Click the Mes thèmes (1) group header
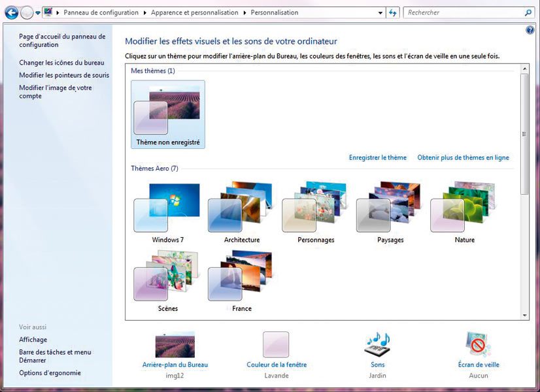The width and height of the screenshot is (540, 392). (153, 71)
